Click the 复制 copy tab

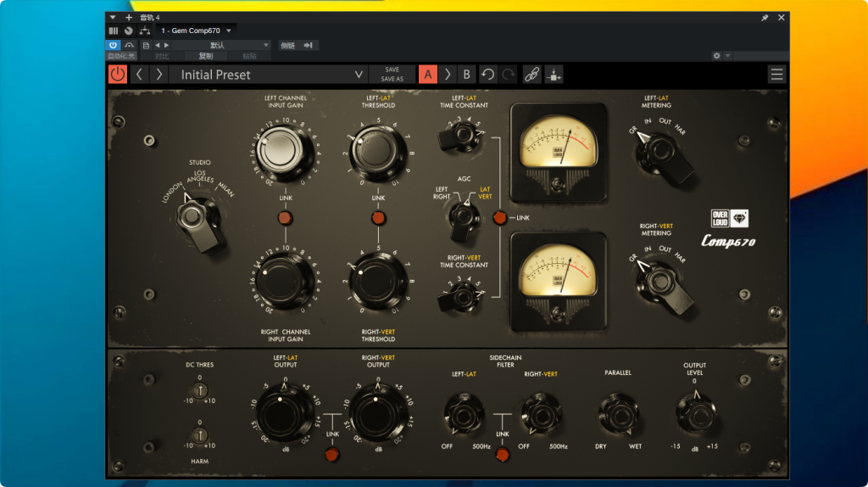[x=205, y=56]
